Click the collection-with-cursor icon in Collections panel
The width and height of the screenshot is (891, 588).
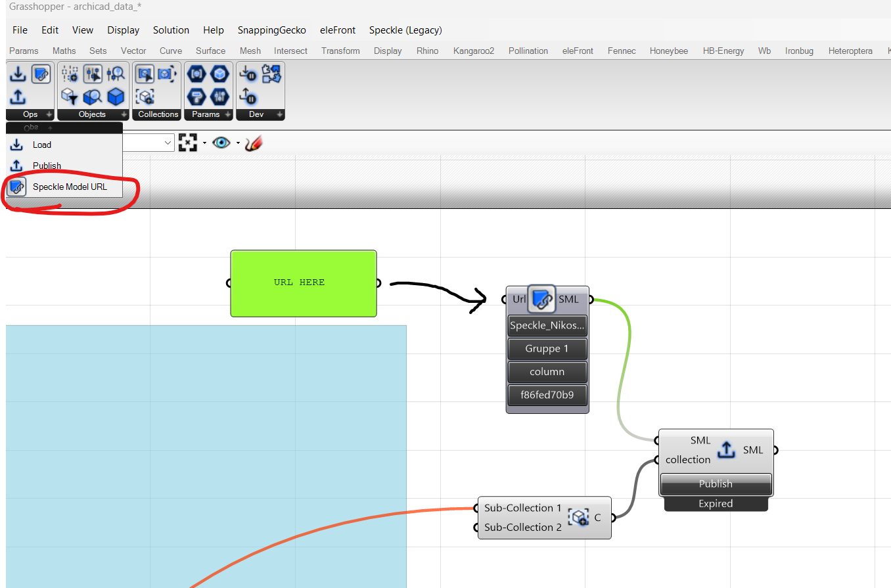[x=145, y=74]
